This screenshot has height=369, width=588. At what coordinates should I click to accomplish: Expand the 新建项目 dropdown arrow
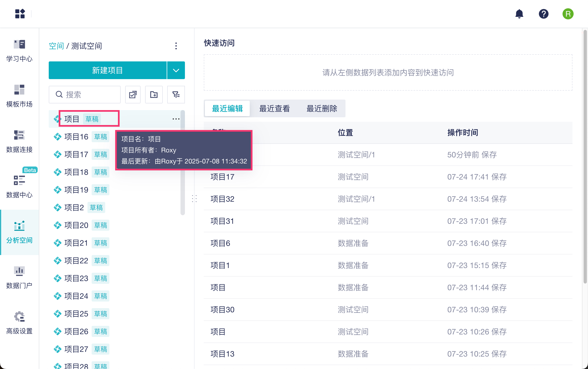point(176,70)
